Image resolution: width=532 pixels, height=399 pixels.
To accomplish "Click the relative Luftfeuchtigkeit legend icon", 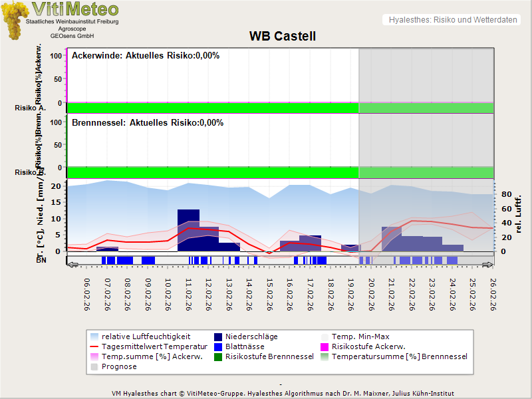I will pyautogui.click(x=94, y=337).
